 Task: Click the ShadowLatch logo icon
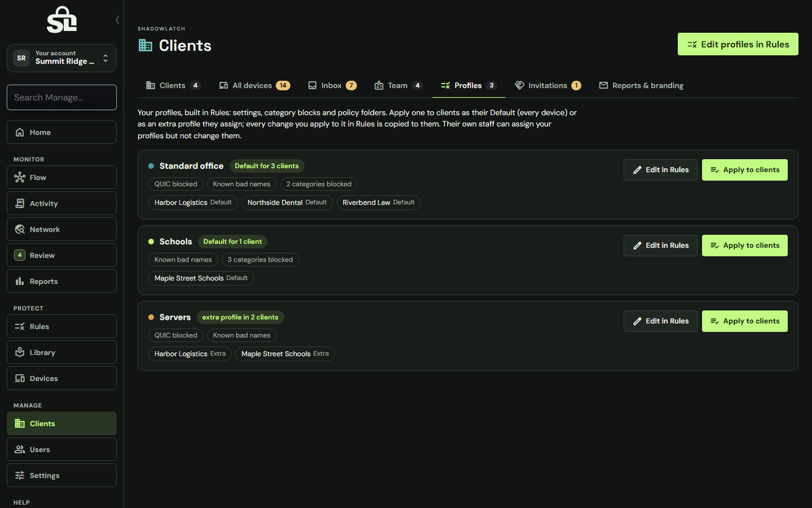pos(61,20)
